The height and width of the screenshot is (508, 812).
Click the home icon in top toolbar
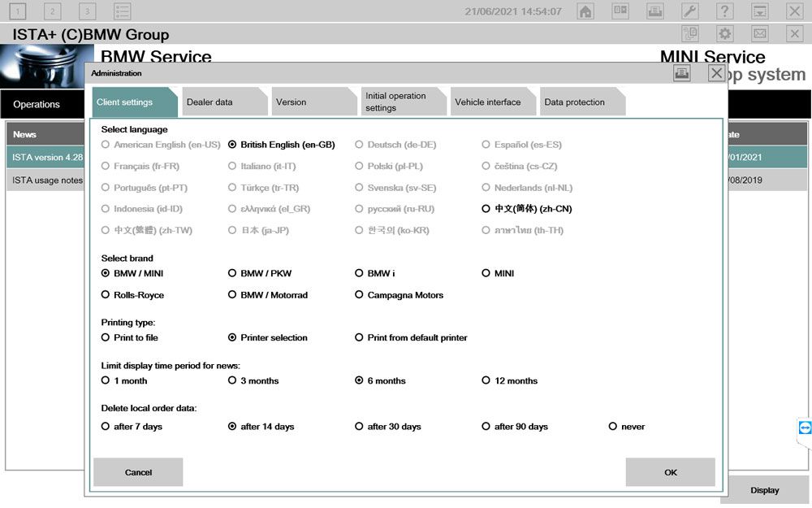tap(585, 11)
